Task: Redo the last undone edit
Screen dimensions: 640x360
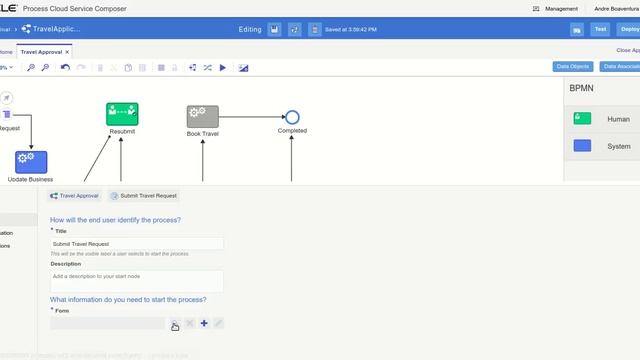Action: (81, 67)
